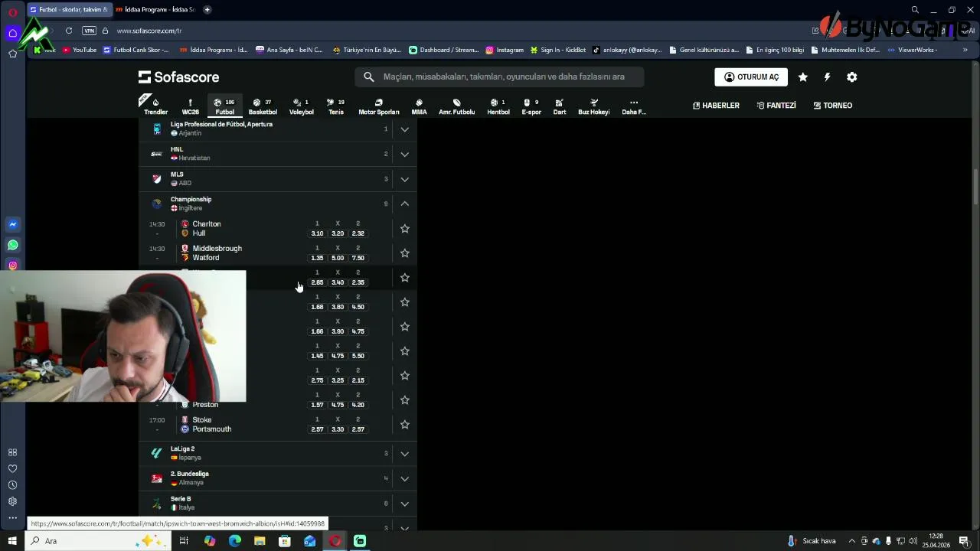Click the Sofascore logo
980x551 pixels.
178,77
